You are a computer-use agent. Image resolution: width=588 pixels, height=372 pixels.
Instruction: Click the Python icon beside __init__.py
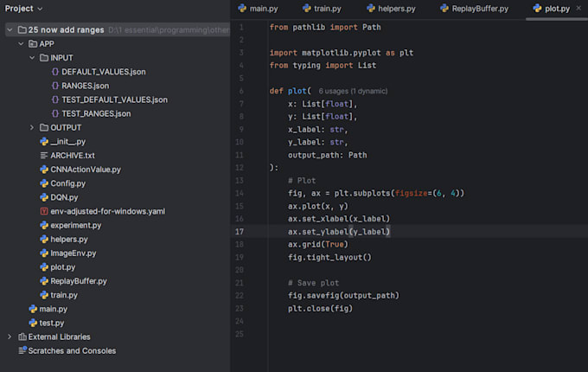click(x=44, y=141)
